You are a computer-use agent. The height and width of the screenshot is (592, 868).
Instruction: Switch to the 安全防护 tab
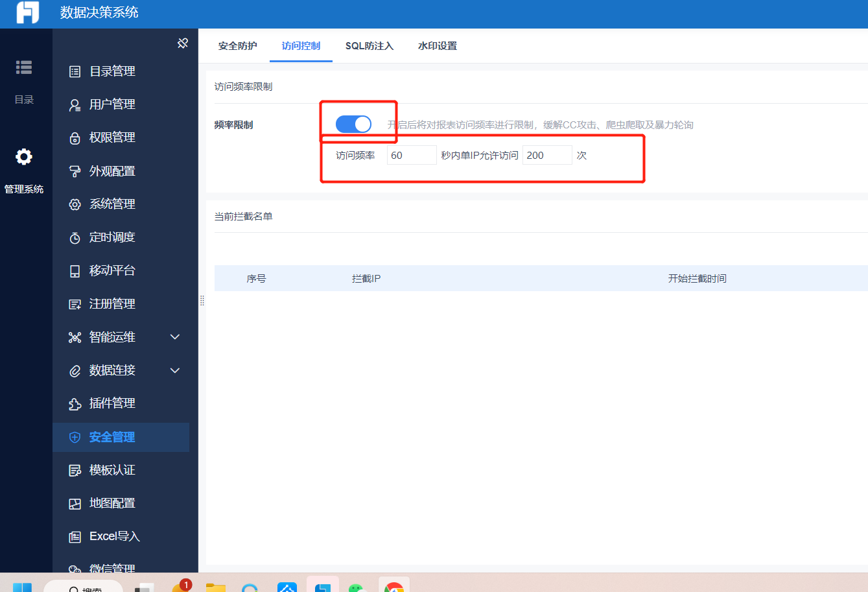[x=238, y=46]
